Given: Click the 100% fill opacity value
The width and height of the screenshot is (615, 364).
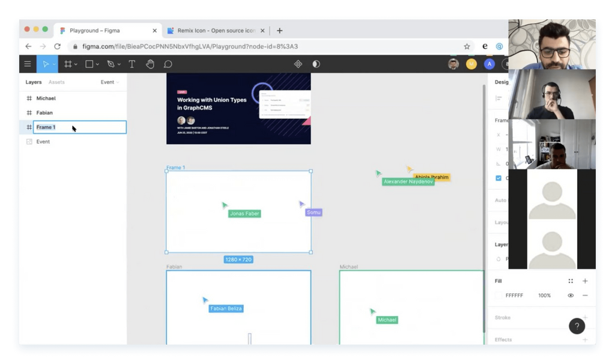Looking at the screenshot, I should coord(544,296).
